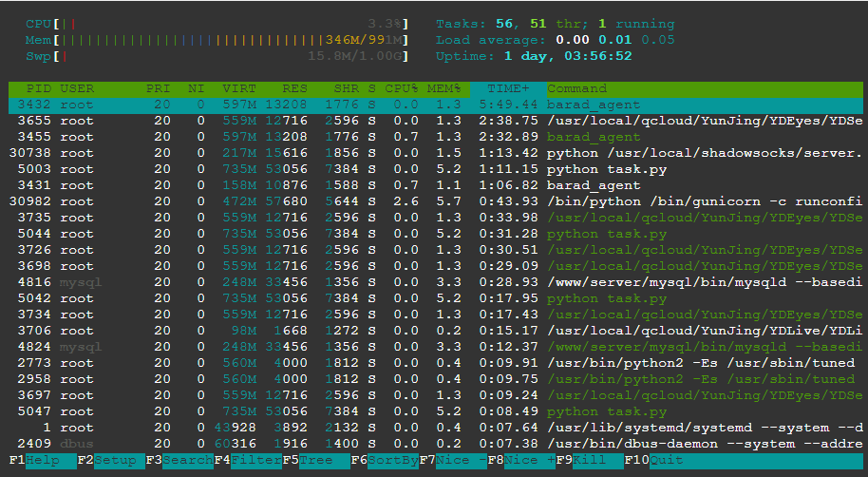Select process row PID 3726
Viewport: 868px width, 477px height.
(x=436, y=250)
